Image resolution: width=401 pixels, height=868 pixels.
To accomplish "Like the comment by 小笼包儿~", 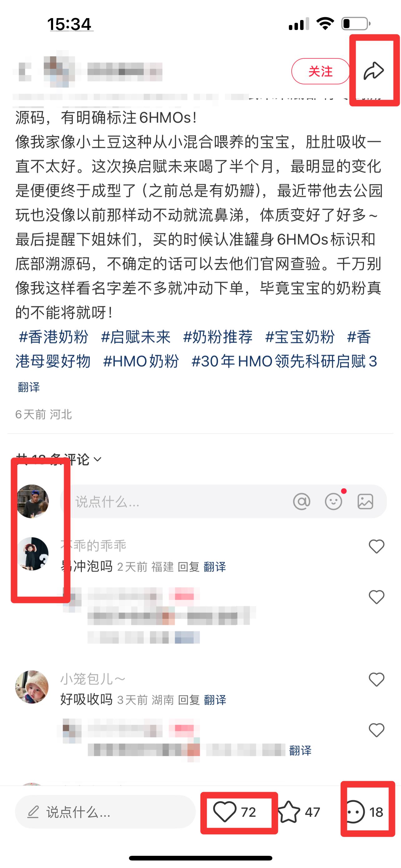I will pyautogui.click(x=376, y=680).
